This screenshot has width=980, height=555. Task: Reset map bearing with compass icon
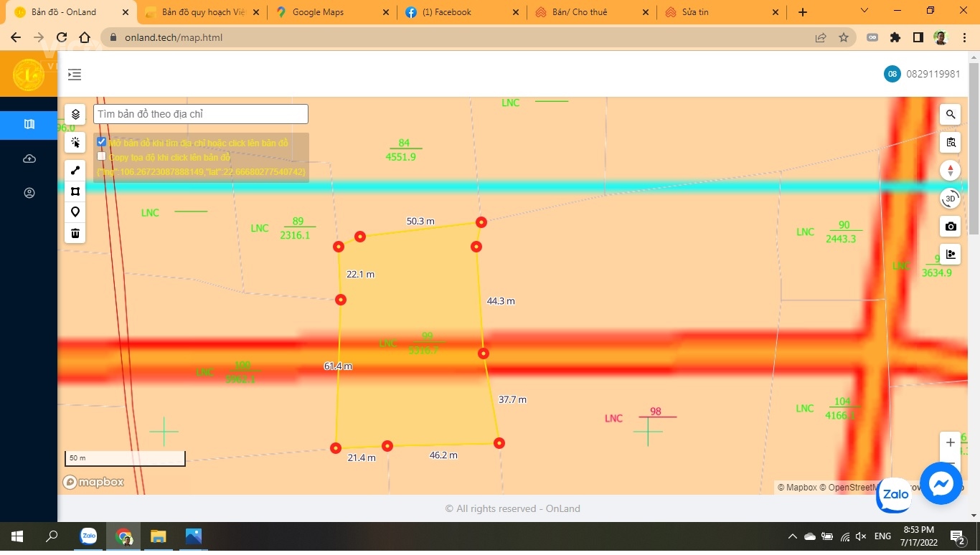(x=951, y=171)
